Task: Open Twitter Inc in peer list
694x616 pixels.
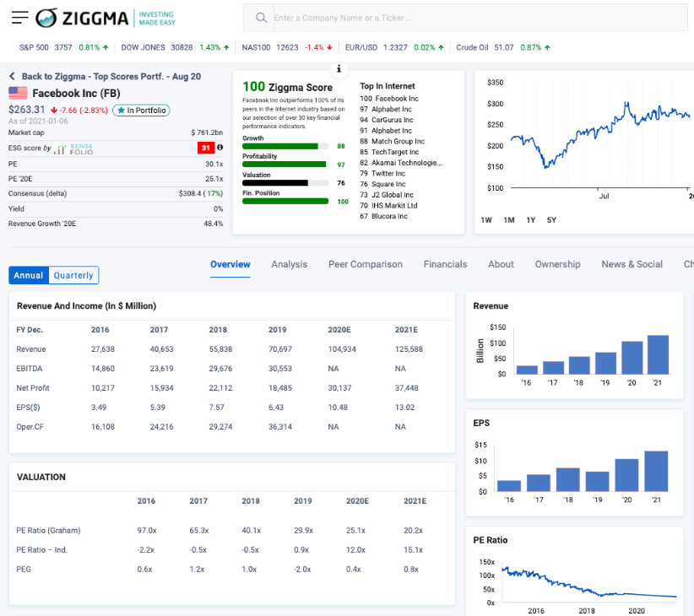Action: pyautogui.click(x=382, y=173)
